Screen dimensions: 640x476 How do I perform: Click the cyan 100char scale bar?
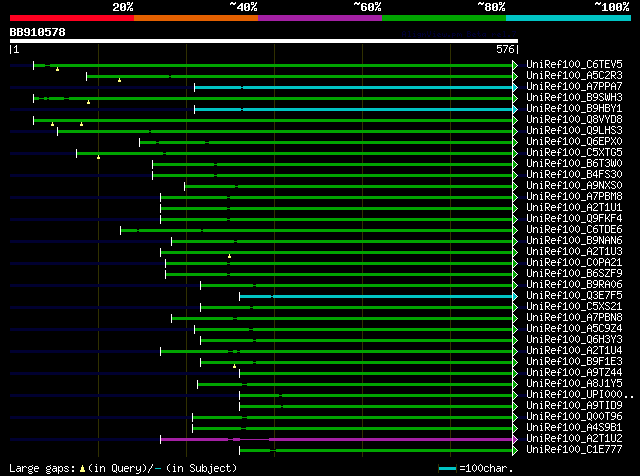point(448,468)
